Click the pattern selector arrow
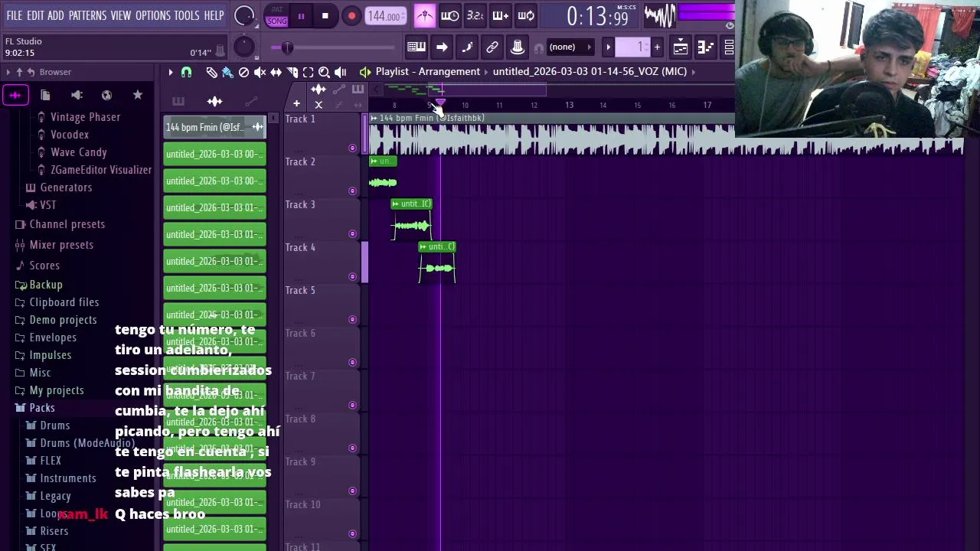The image size is (980, 551). [x=608, y=47]
